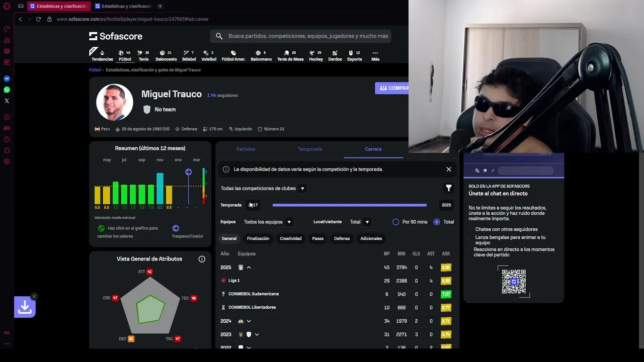The width and height of the screenshot is (644, 362).
Task: Open Messenger in Opera sidebar
Action: (7, 78)
